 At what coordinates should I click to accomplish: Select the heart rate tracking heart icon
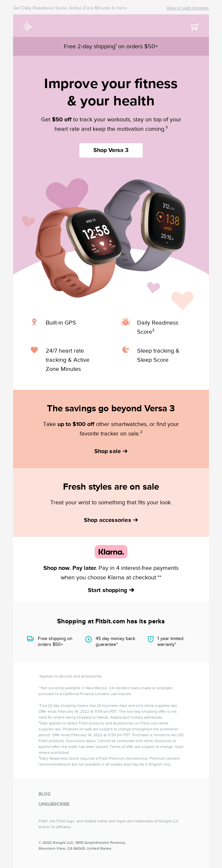[34, 350]
